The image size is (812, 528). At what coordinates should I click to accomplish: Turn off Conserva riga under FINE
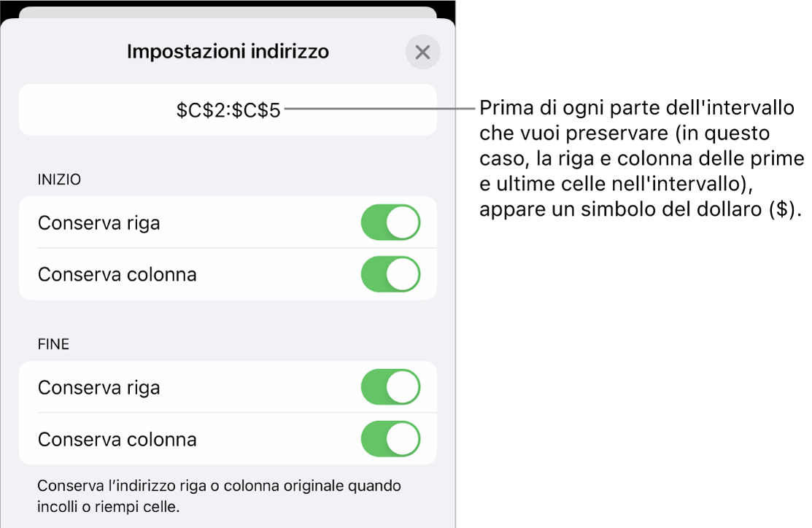click(391, 387)
